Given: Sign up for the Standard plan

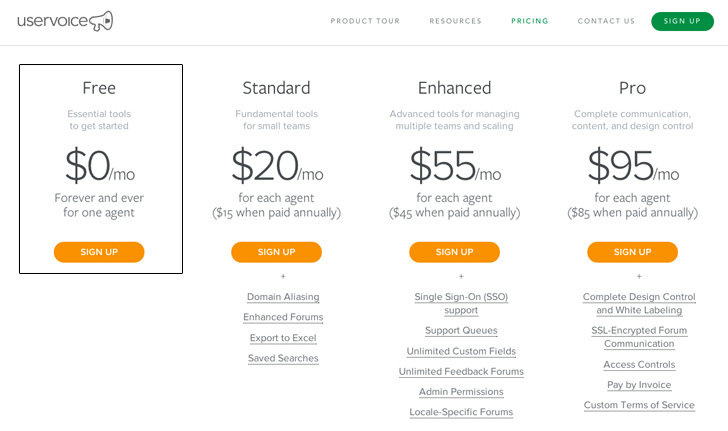Looking at the screenshot, I should click(x=276, y=252).
